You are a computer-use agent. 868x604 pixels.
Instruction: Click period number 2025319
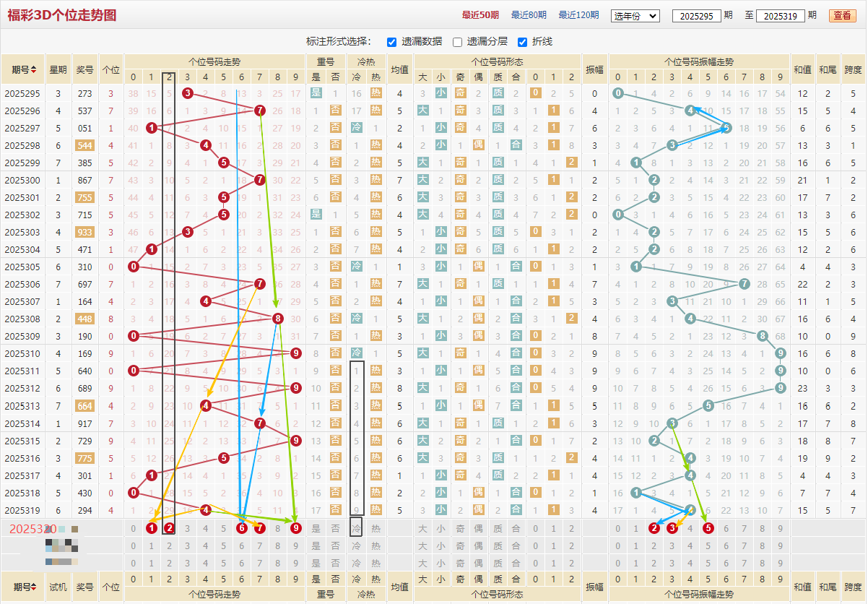pyautogui.click(x=22, y=510)
